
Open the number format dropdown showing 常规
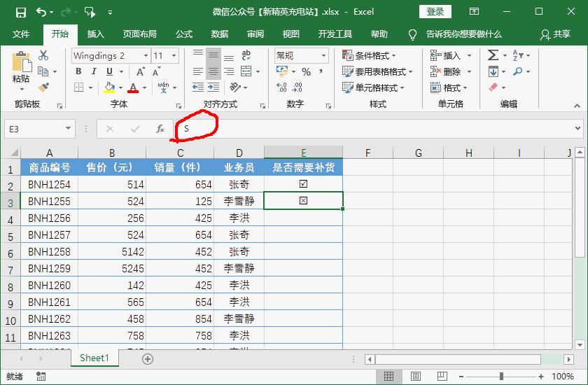tap(323, 56)
